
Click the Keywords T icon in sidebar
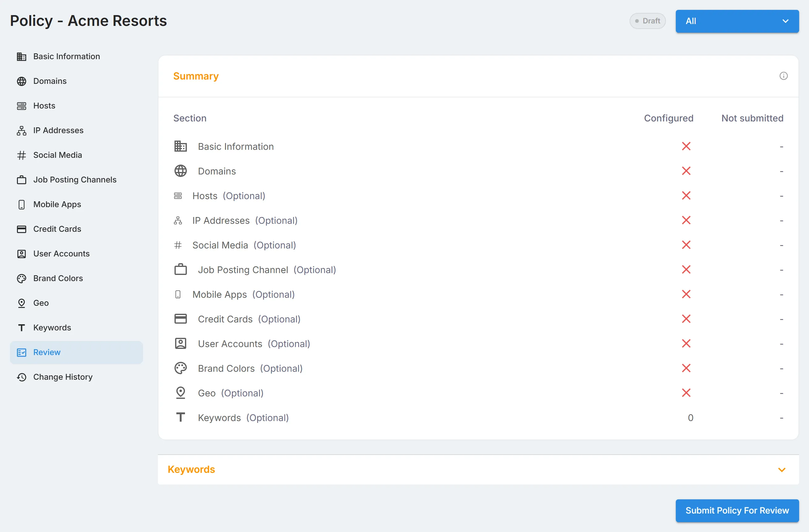point(21,328)
